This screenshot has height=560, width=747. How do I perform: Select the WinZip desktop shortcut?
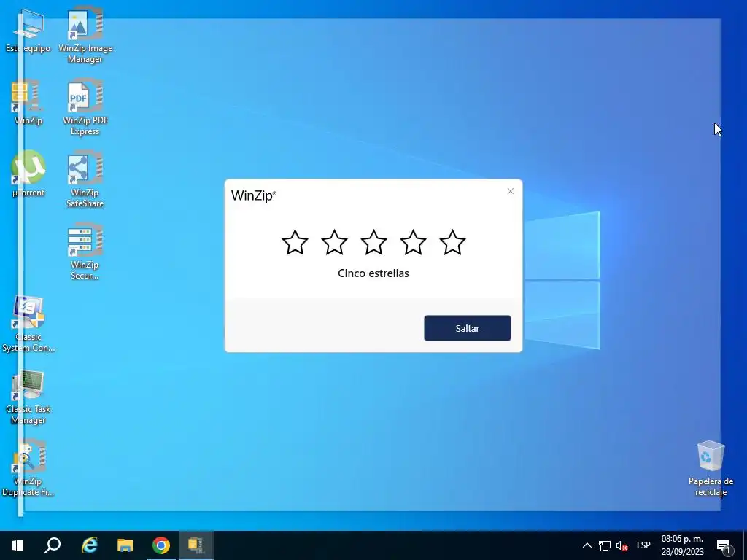pyautogui.click(x=28, y=102)
